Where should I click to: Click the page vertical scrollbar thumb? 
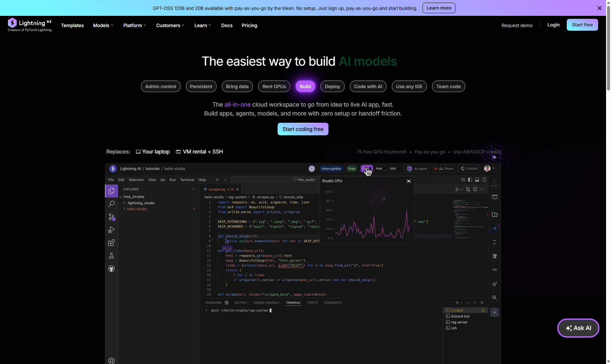pos(608,48)
